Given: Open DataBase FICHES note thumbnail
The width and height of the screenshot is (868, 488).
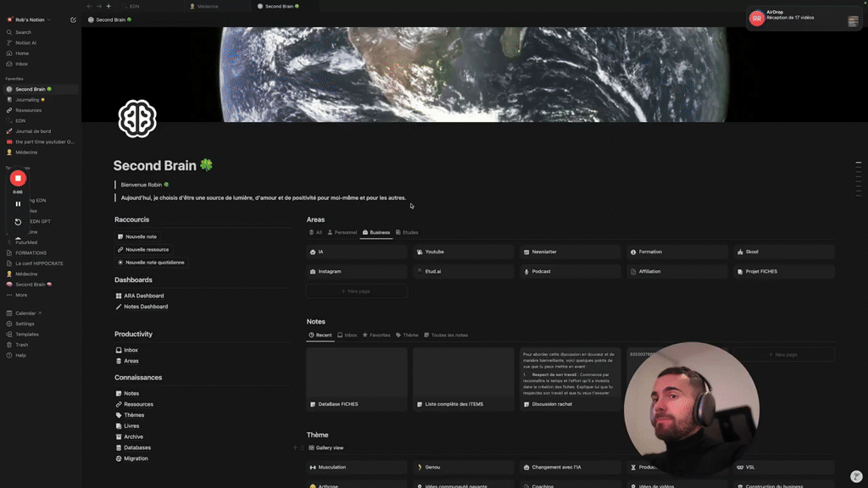Looking at the screenshot, I should 357,379.
